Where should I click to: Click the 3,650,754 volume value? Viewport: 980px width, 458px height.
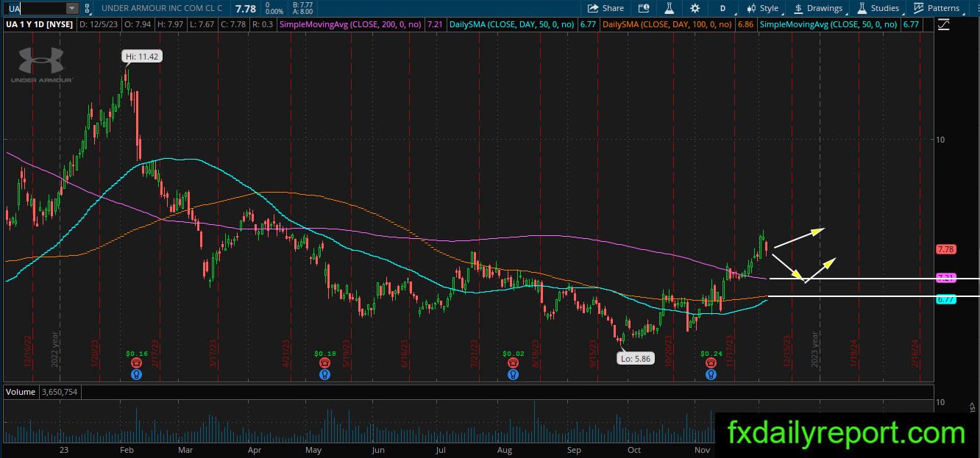[60, 392]
